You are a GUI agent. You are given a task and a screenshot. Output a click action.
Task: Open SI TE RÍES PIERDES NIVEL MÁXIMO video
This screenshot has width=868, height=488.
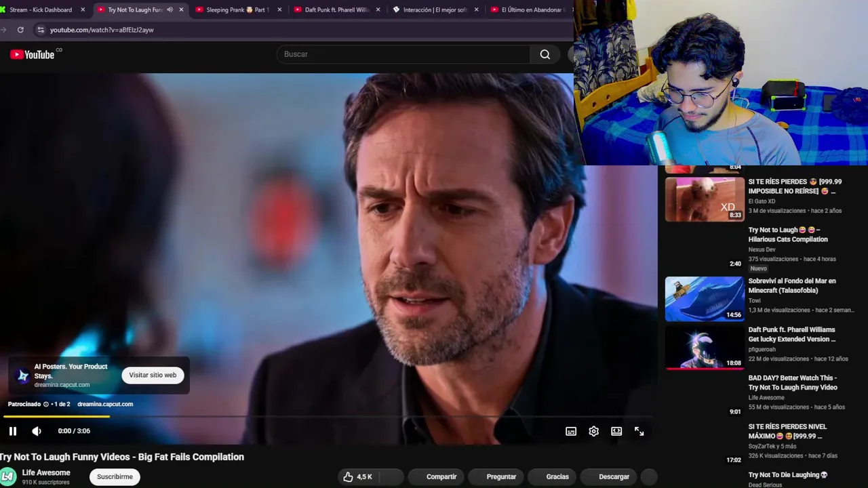[x=787, y=431]
